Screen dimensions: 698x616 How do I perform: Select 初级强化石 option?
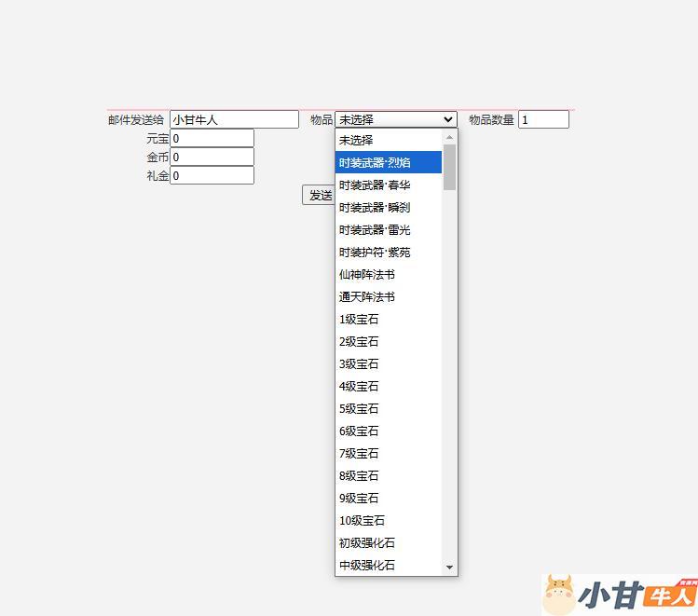(x=388, y=542)
